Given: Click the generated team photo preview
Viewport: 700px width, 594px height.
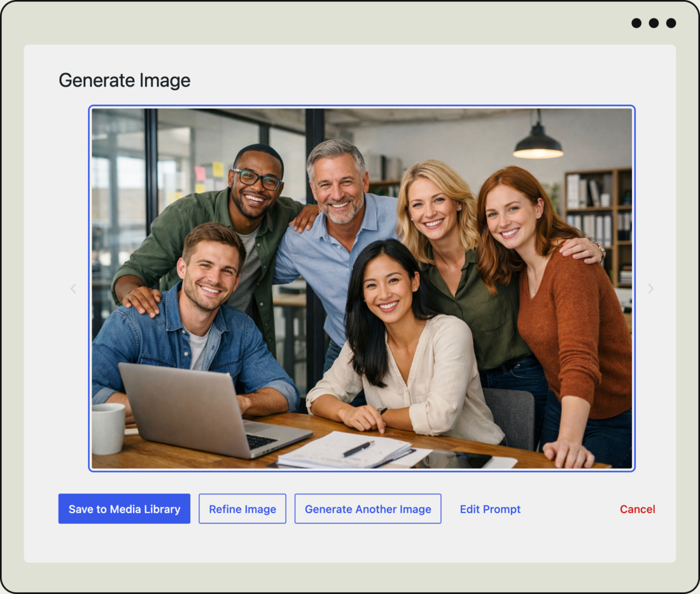Looking at the screenshot, I should click(361, 288).
